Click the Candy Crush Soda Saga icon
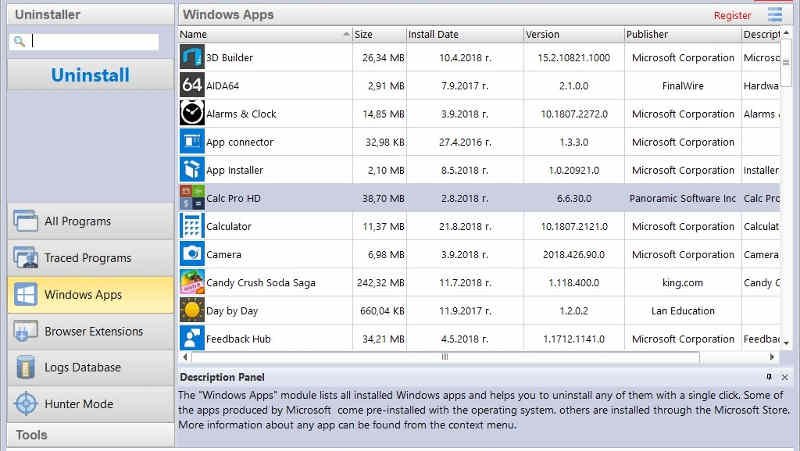The height and width of the screenshot is (451, 800). [192, 282]
